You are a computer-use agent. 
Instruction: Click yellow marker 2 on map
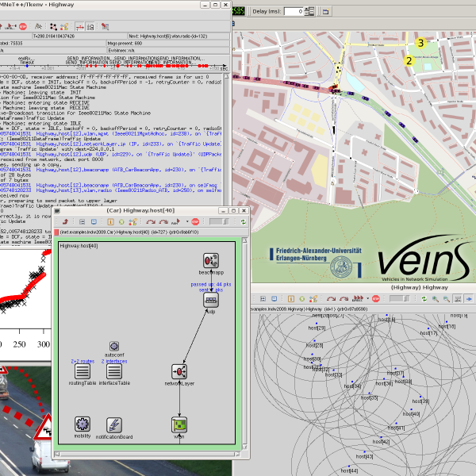(x=409, y=61)
